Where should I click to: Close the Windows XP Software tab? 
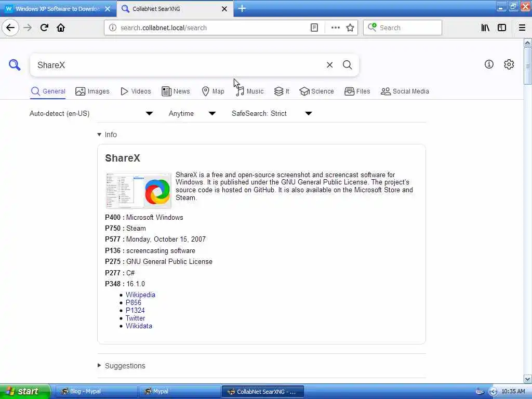[108, 9]
